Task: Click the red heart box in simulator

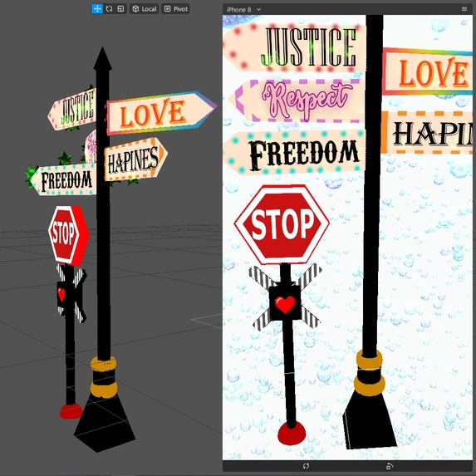Action: click(286, 303)
